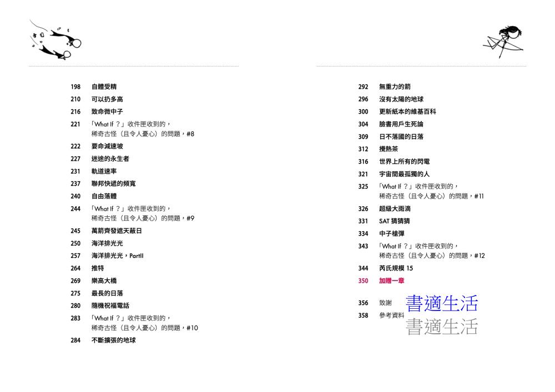The width and height of the screenshot is (555, 392).
Task: Click the blue 書適生活 watermark text
Action: coord(441,304)
